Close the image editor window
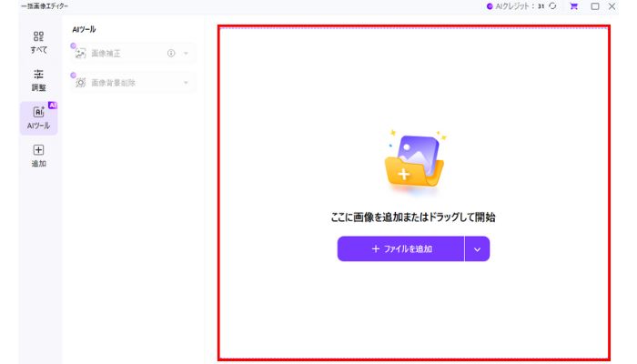 coord(612,6)
